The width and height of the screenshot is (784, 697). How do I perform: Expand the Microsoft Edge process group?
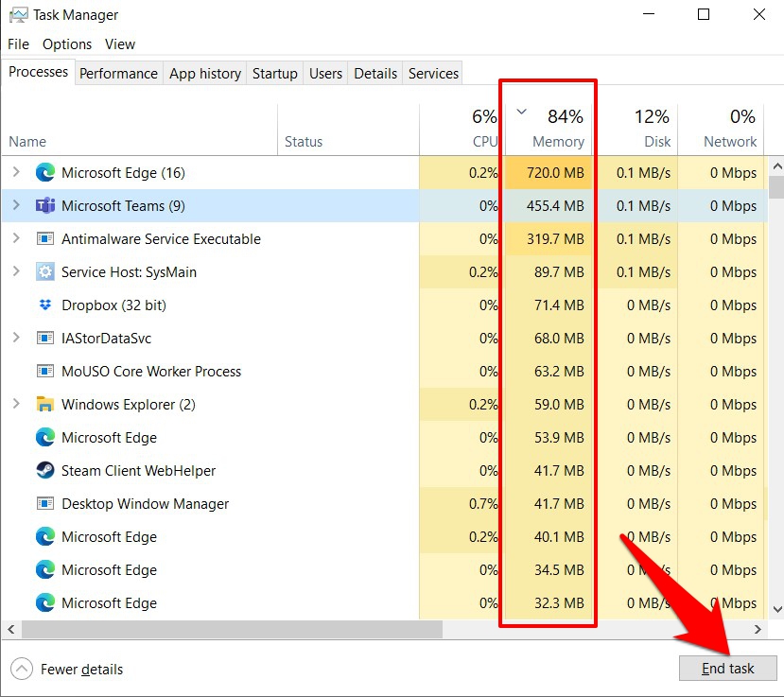tap(19, 172)
